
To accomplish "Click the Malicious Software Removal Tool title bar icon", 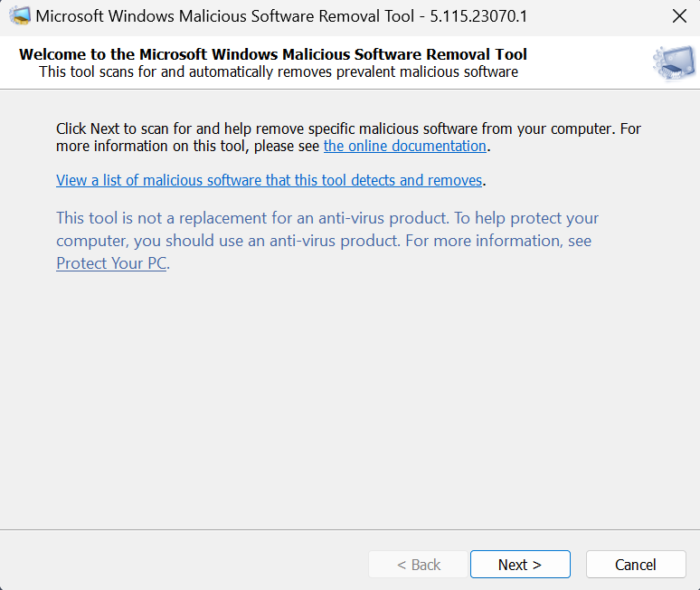I will 19,16.
